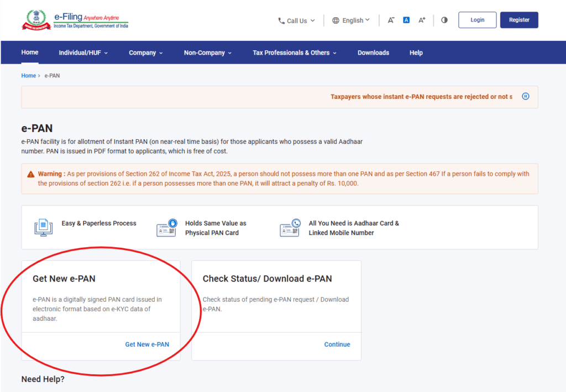566x392 pixels.
Task: Click the Get New e-PAN card heading
Action: pyautogui.click(x=64, y=279)
